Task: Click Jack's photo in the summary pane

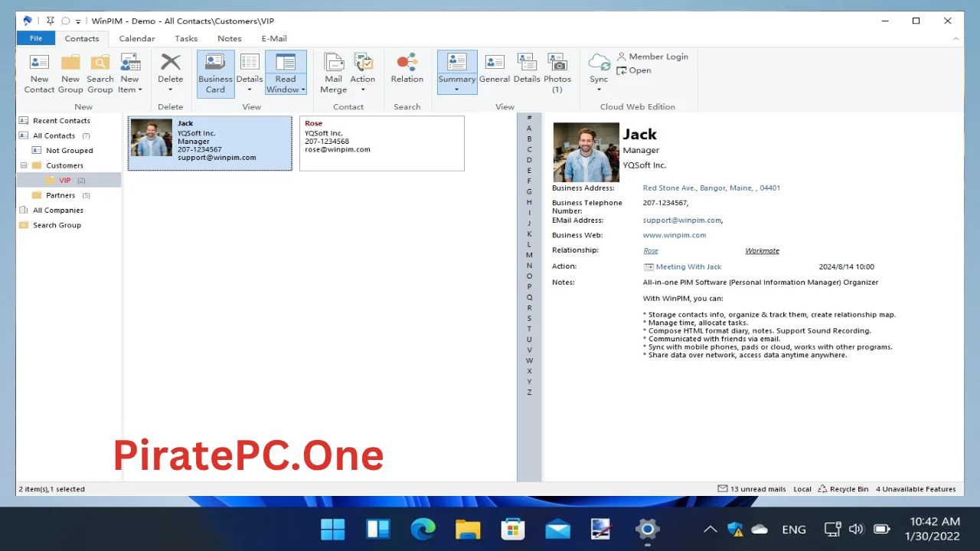Action: [x=586, y=152]
